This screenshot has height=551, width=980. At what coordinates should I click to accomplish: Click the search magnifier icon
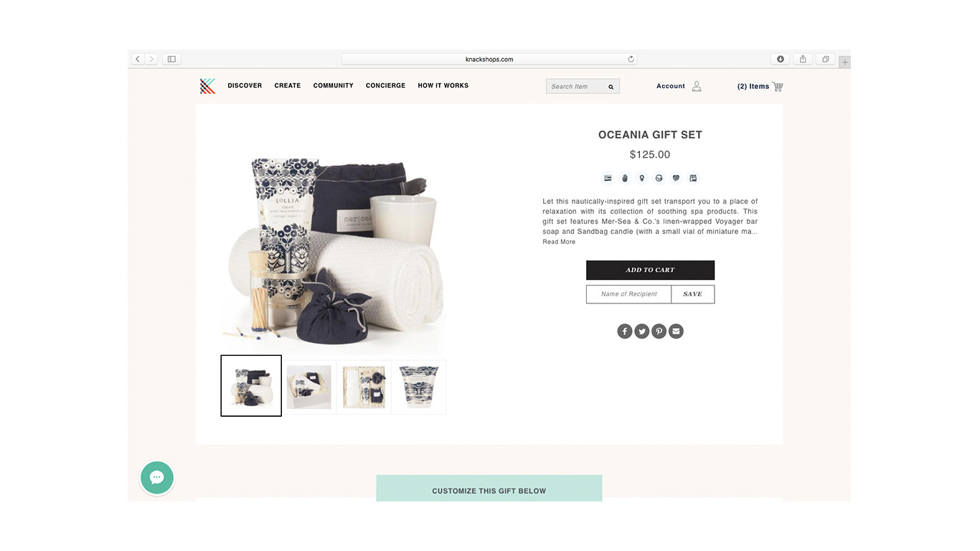point(611,87)
